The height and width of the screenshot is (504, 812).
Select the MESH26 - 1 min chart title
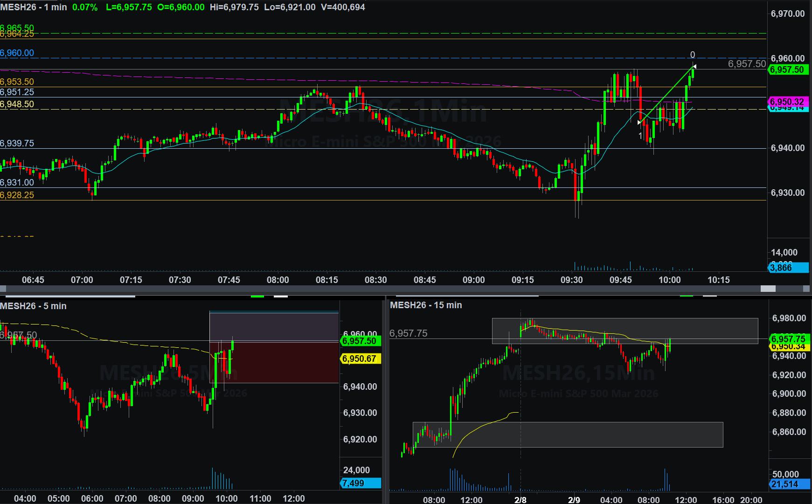[x=34, y=7]
